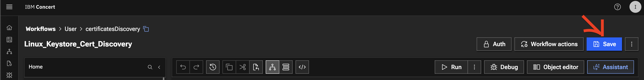Open the help question mark icon
644x80 pixels.
pos(617,7)
